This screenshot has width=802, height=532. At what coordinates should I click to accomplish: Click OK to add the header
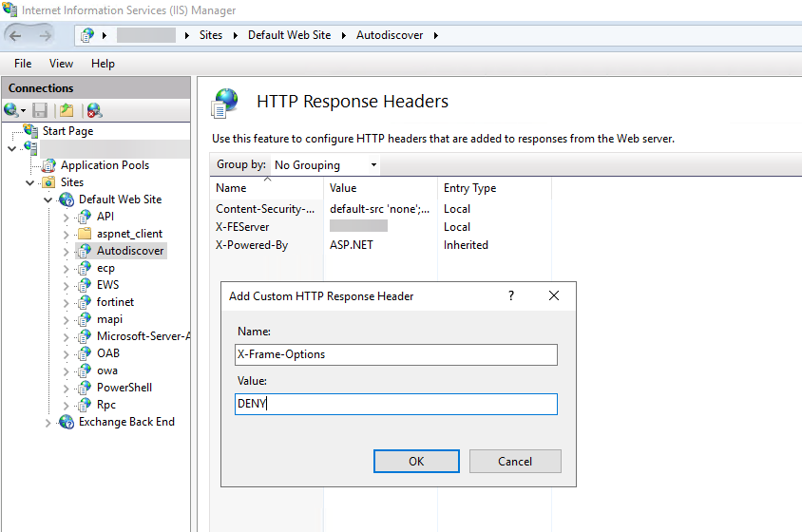coord(416,461)
